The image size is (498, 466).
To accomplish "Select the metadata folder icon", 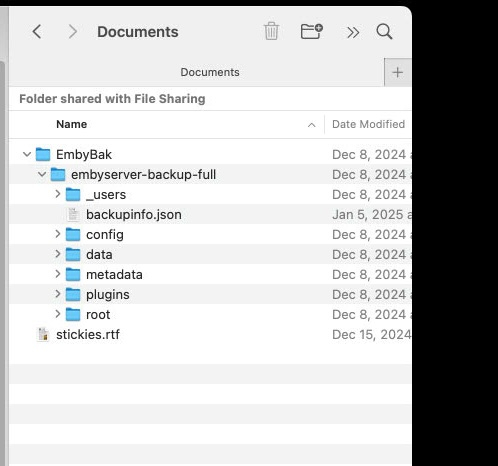I will pos(73,275).
